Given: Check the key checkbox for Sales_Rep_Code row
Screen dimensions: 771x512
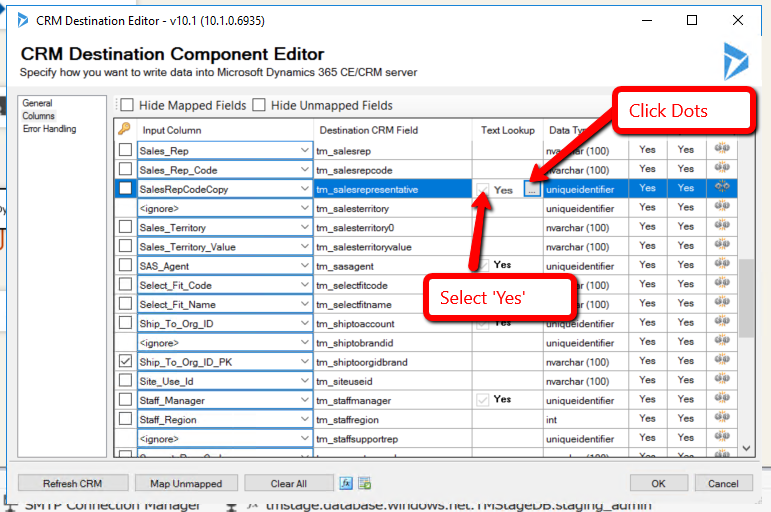Looking at the screenshot, I should tap(125, 169).
